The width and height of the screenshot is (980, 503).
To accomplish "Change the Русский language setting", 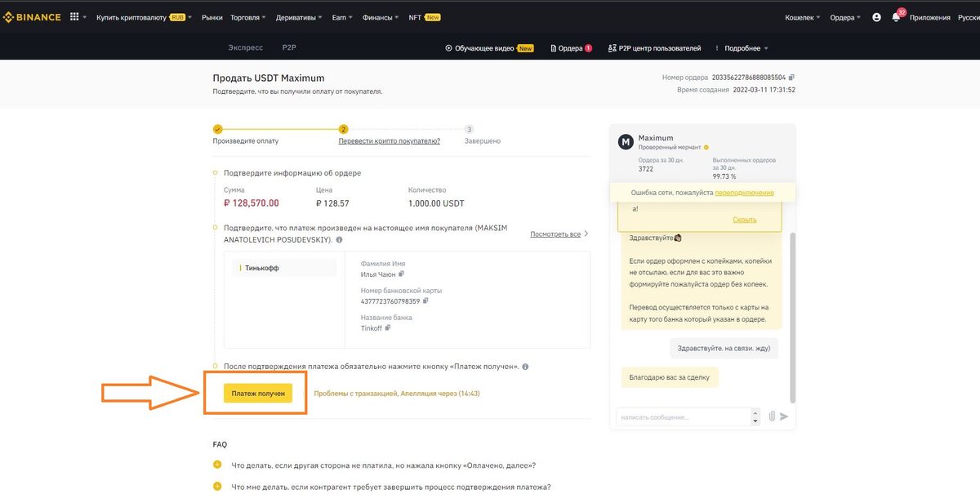I will (969, 17).
